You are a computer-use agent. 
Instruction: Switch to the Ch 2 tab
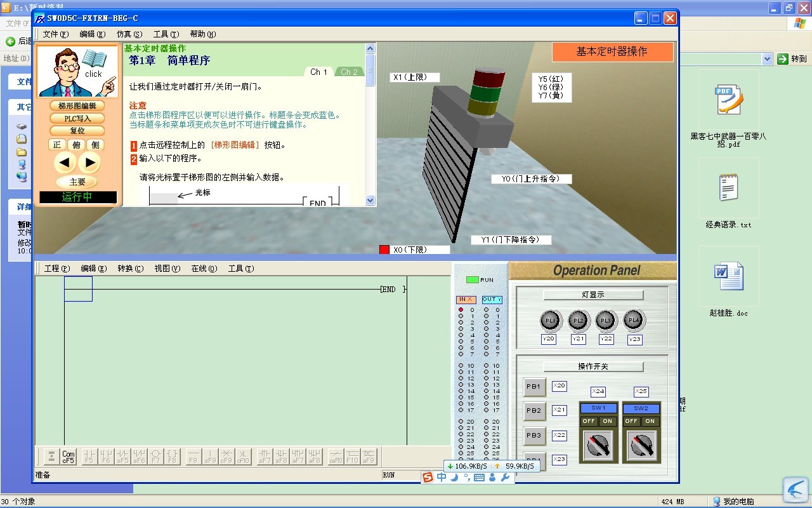click(350, 72)
